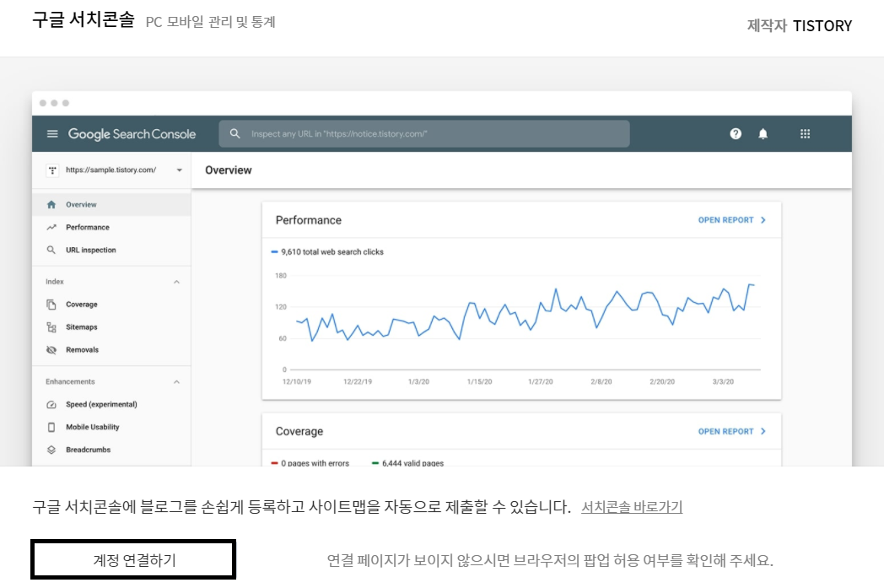This screenshot has width=884, height=588.
Task: Click the 180 y-axis value
Action: tap(281, 276)
